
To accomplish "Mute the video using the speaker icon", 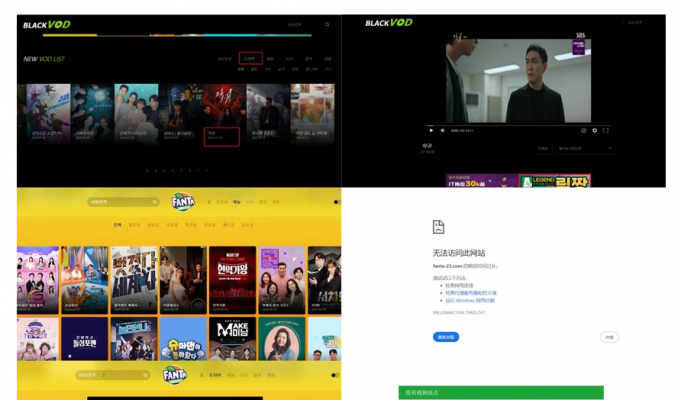I will pyautogui.click(x=443, y=130).
